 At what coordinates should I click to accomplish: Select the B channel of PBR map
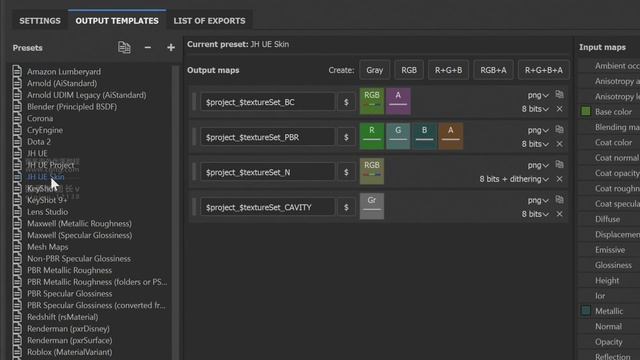coord(424,136)
